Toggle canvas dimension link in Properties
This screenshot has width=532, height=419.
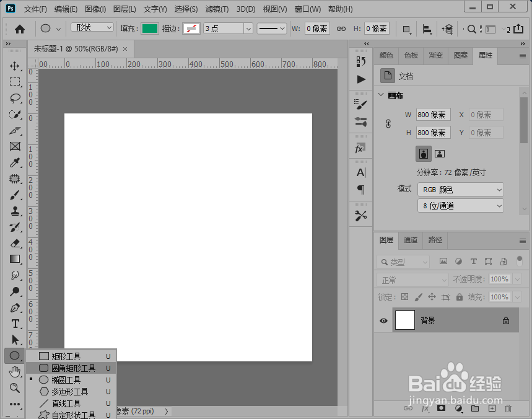[x=388, y=123]
